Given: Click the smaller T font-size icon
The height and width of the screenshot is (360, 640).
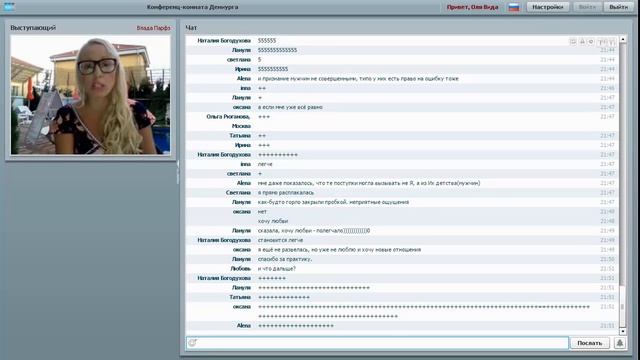Looking at the screenshot, I should click(x=611, y=42).
